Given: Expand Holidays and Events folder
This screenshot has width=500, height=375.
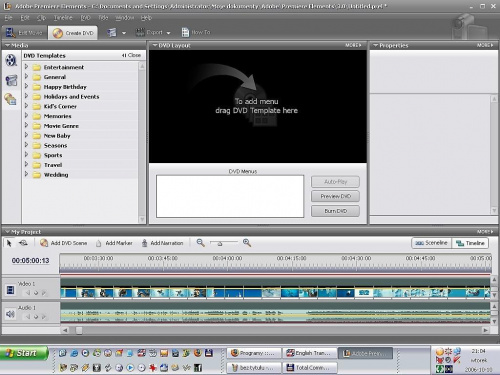Looking at the screenshot, I should pos(26,96).
